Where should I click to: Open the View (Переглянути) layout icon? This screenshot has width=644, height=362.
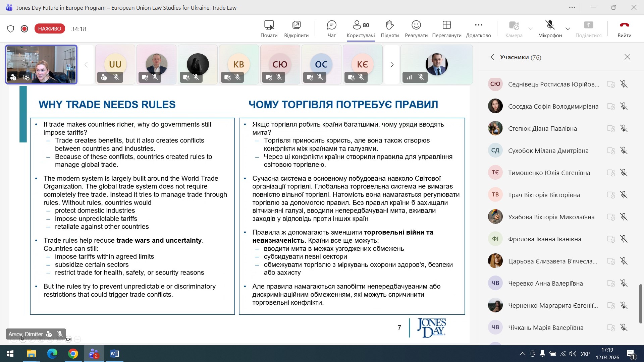coord(446,25)
